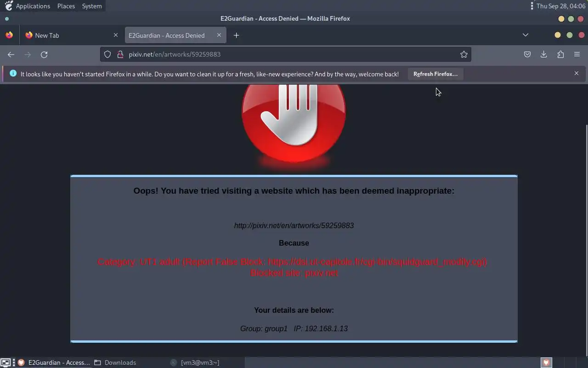This screenshot has height=368, width=588.
Task: Reload the current page
Action: point(44,54)
